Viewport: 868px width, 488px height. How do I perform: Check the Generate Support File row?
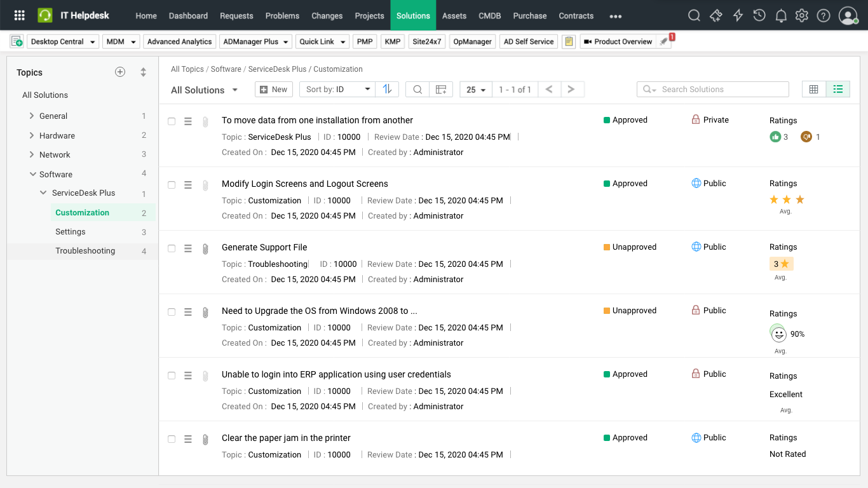172,248
